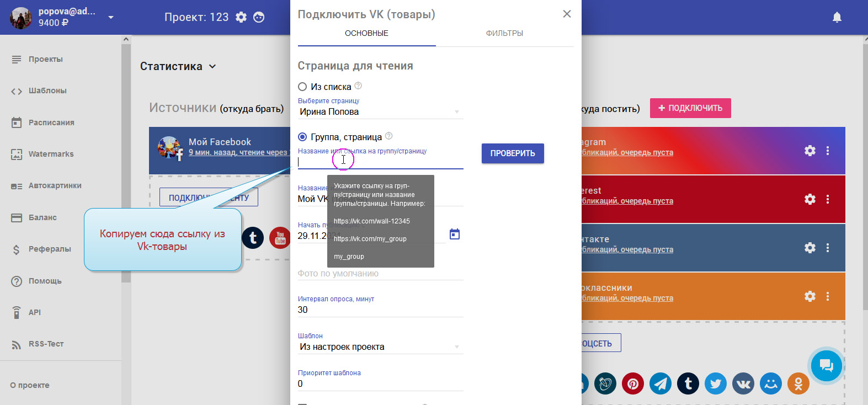868x405 pixels.
Task: Expand the account dropdown arrow
Action: 111,17
